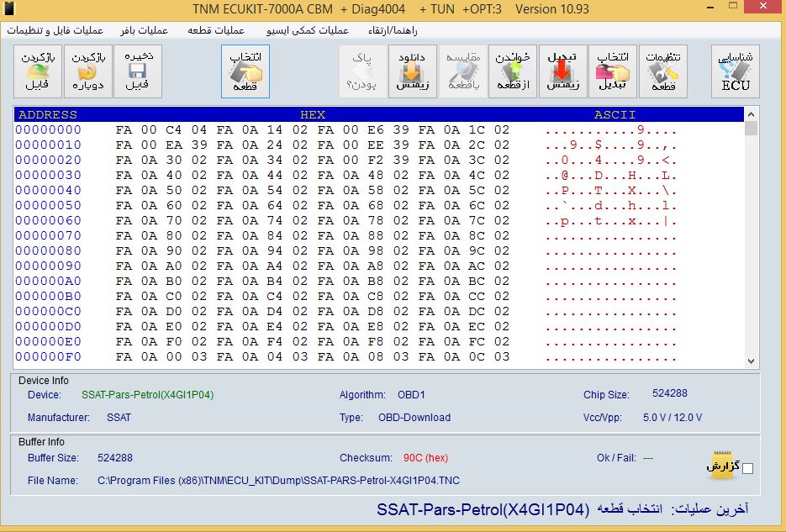Click the hex view scrollbar up arrow
Image resolution: width=786 pixels, height=532 pixels.
(x=752, y=115)
